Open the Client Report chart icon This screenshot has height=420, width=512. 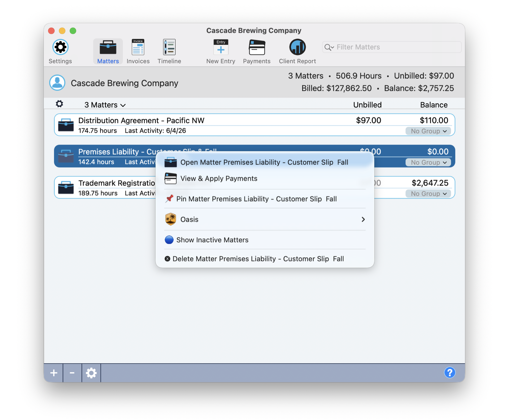pos(297,47)
